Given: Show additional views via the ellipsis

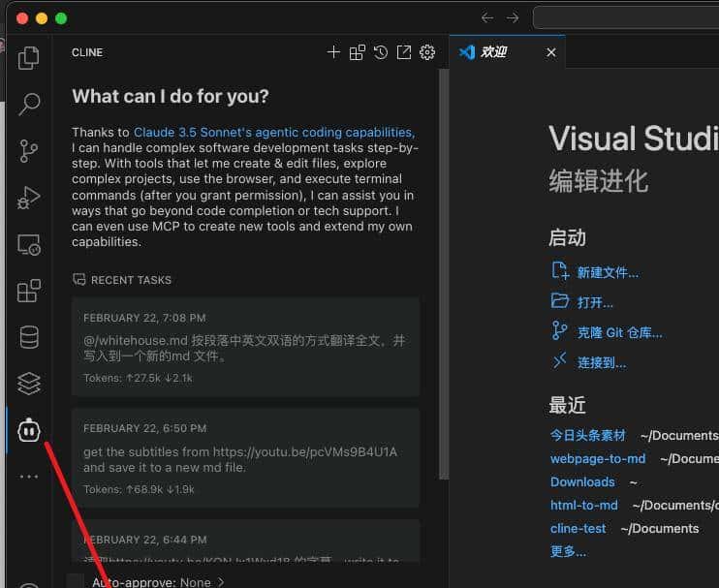Looking at the screenshot, I should pyautogui.click(x=29, y=477).
